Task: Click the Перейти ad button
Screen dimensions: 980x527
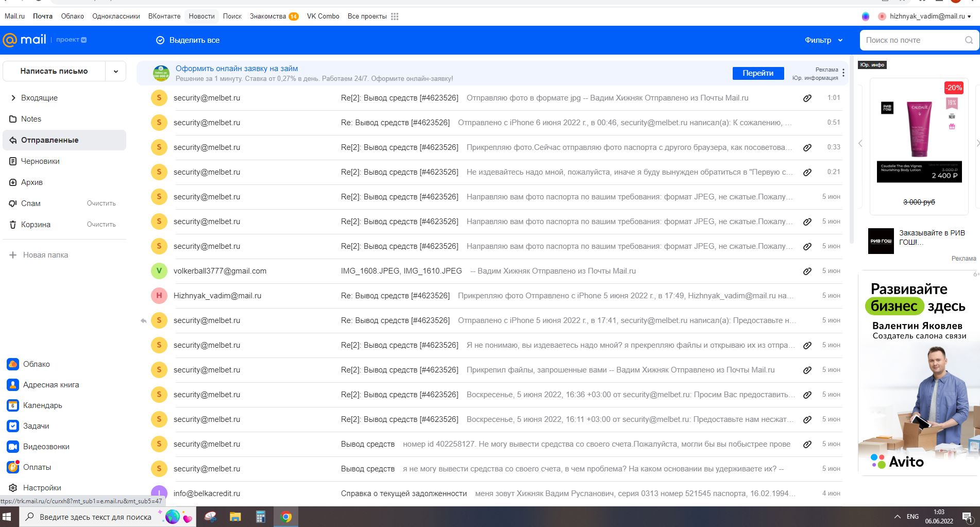Action: tap(758, 73)
